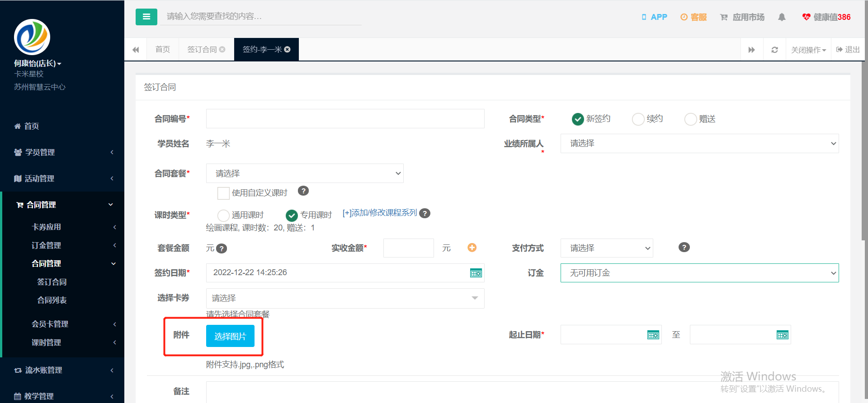Choose 通用课时 lesson type
The height and width of the screenshot is (403, 868).
(x=223, y=215)
